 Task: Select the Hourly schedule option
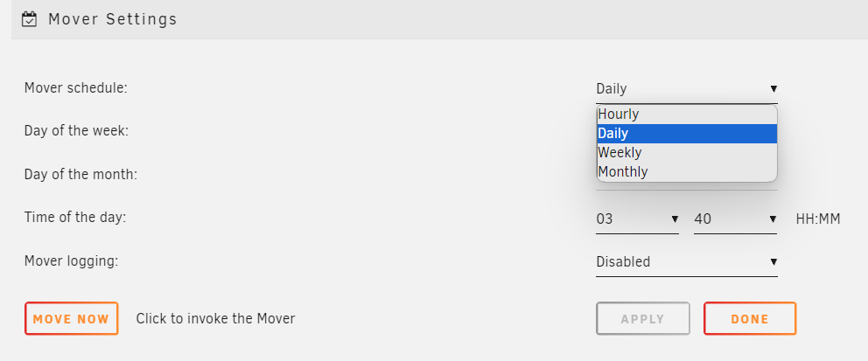(x=687, y=115)
